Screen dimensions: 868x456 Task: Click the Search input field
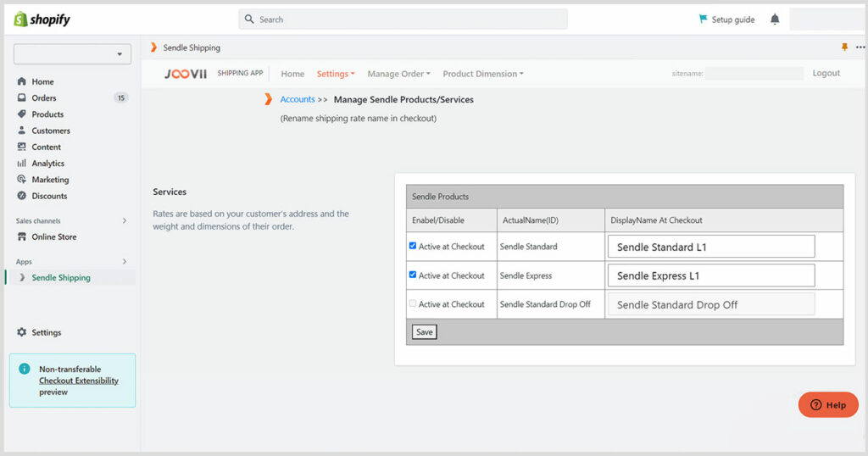(x=403, y=19)
